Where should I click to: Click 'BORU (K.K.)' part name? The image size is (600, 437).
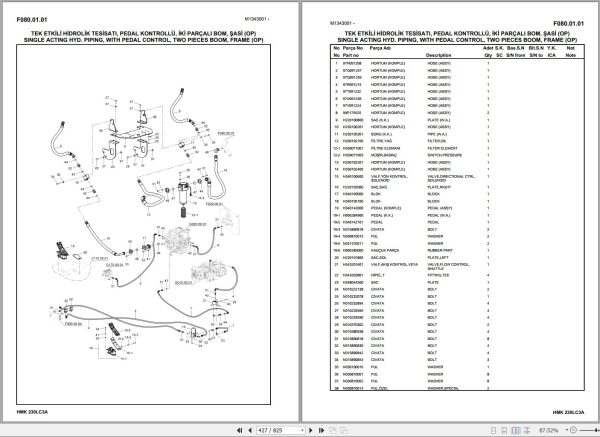(x=381, y=134)
